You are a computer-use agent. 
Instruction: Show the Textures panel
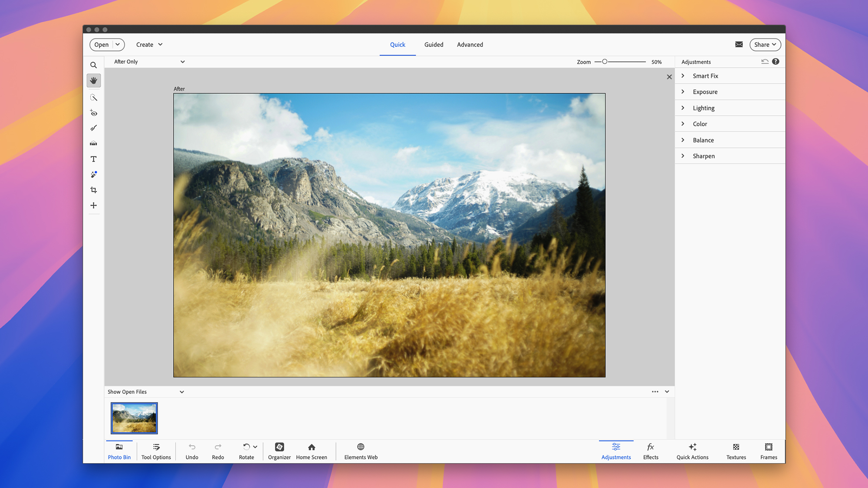click(x=736, y=451)
